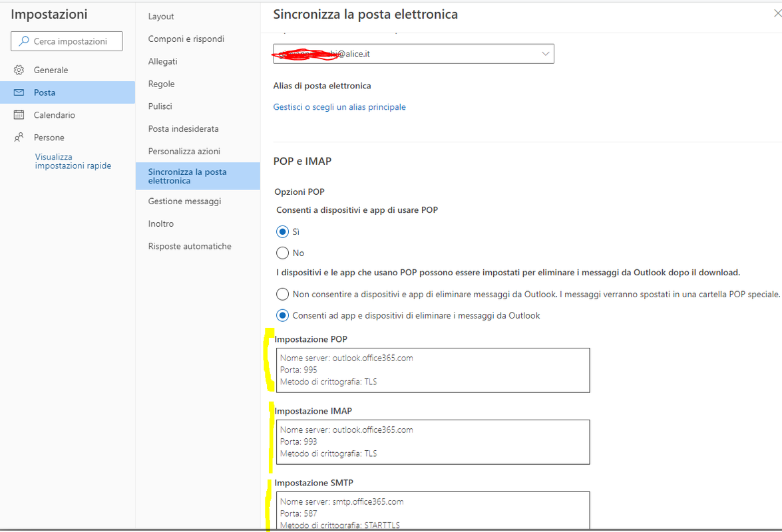Click the Persone people icon
Image resolution: width=782 pixels, height=532 pixels.
(19, 138)
